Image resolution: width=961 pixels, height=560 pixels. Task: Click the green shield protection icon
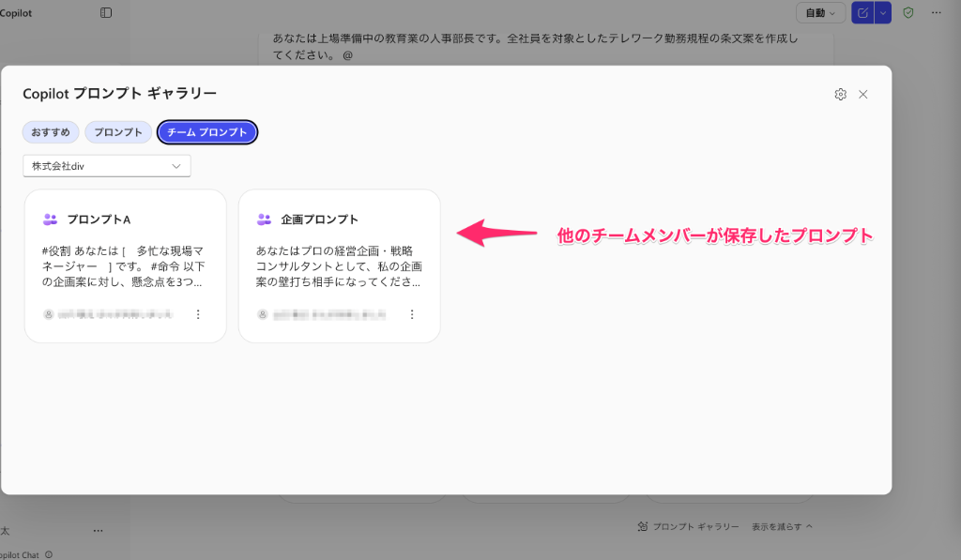coord(908,13)
